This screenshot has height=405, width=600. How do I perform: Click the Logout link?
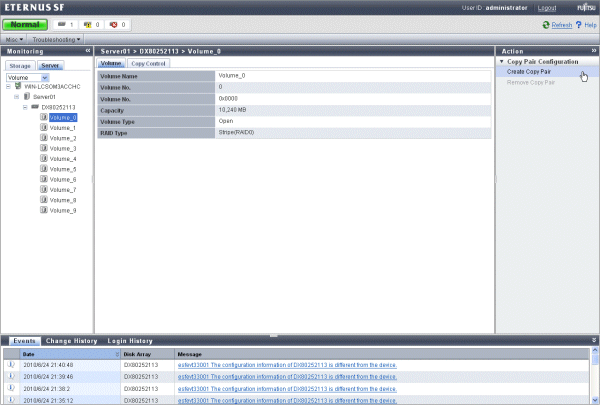[547, 8]
